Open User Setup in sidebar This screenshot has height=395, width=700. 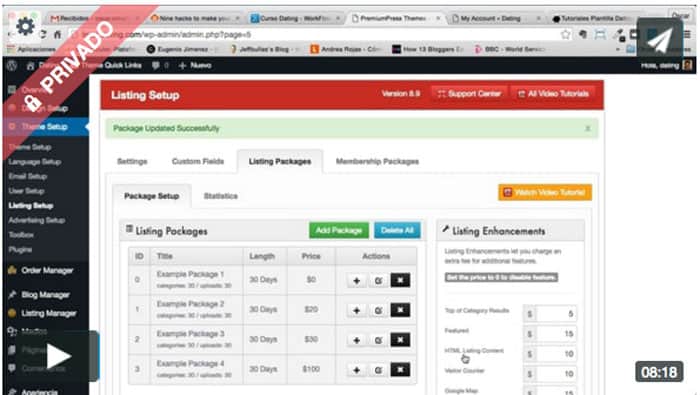point(26,191)
